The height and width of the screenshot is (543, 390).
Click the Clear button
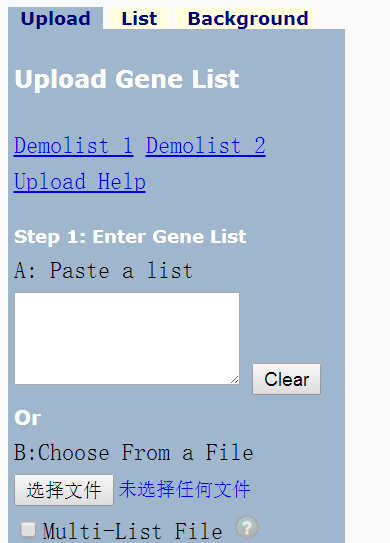286,379
